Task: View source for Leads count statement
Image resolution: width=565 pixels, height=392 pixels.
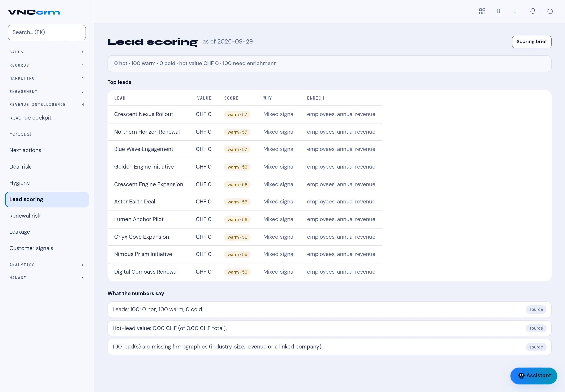Action: (536, 309)
